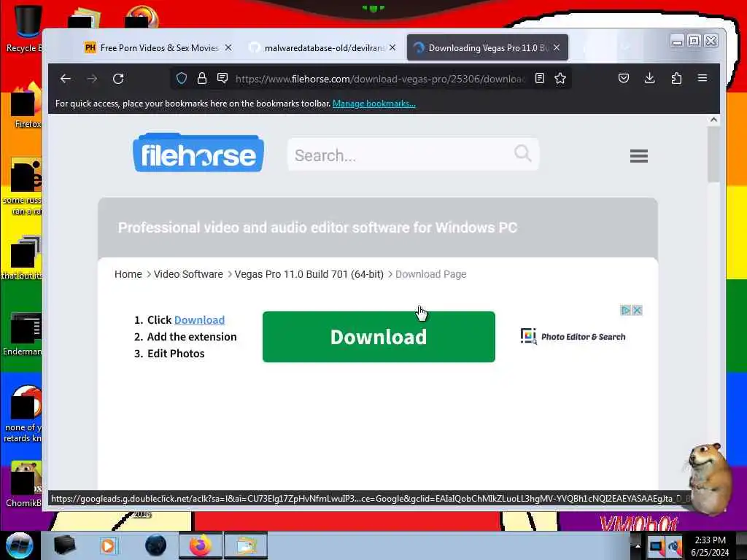The width and height of the screenshot is (747, 560).
Task: Open media player taskbar icon
Action: pos(108,545)
